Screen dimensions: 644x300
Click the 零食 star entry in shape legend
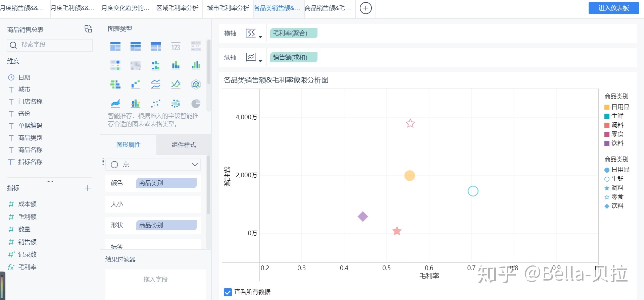(x=614, y=197)
